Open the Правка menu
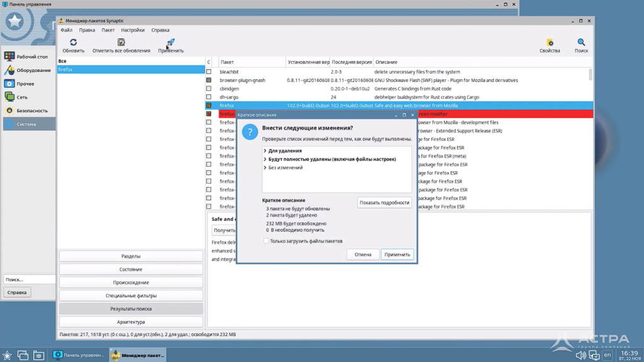The height and width of the screenshot is (362, 644). (x=87, y=30)
